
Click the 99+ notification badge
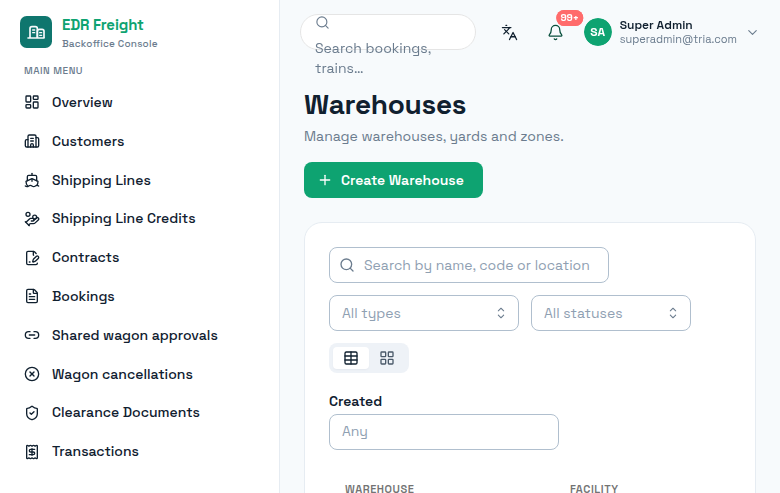pyautogui.click(x=569, y=18)
